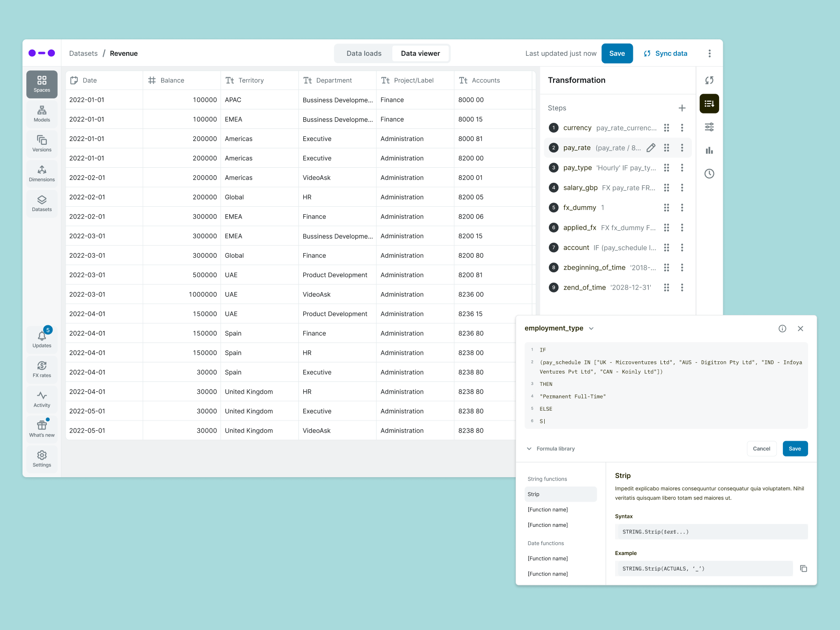Switch to the Data loads tab
This screenshot has height=630, width=840.
coord(364,53)
